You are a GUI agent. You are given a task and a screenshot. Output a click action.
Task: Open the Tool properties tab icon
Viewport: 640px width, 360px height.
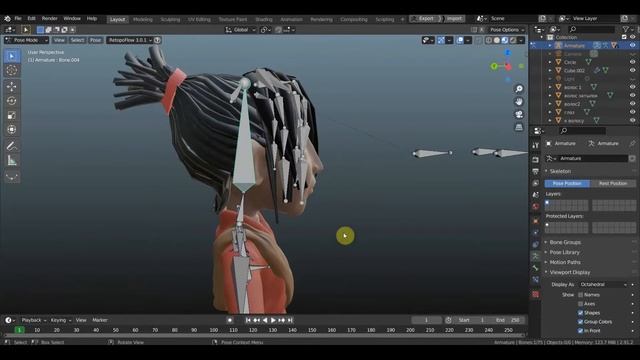click(x=536, y=145)
